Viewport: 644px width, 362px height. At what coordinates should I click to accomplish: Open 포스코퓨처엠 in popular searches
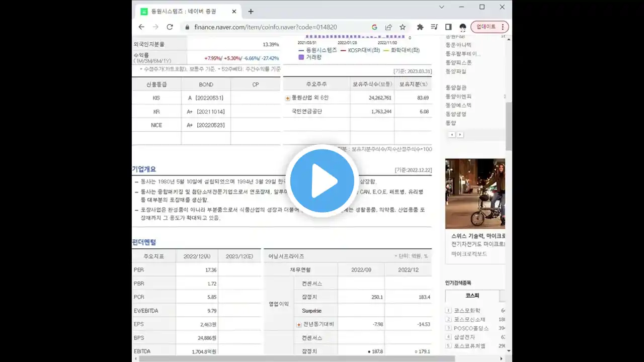coord(469,346)
